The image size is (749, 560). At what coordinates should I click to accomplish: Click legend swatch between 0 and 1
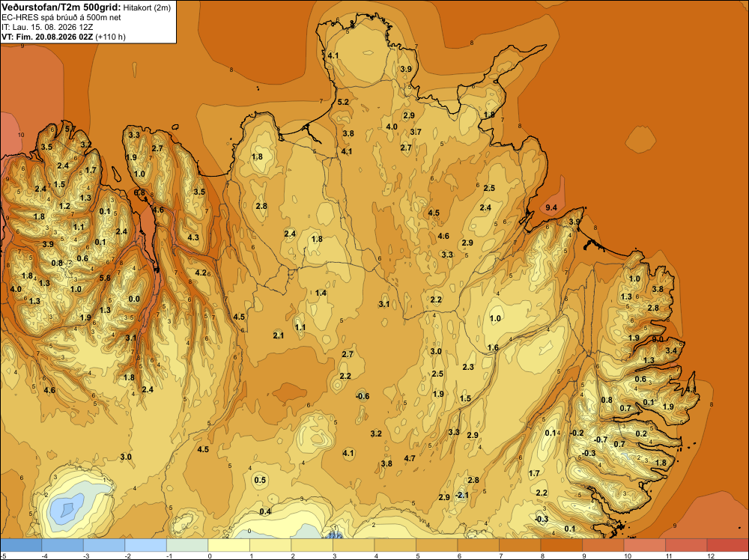pyautogui.click(x=228, y=545)
